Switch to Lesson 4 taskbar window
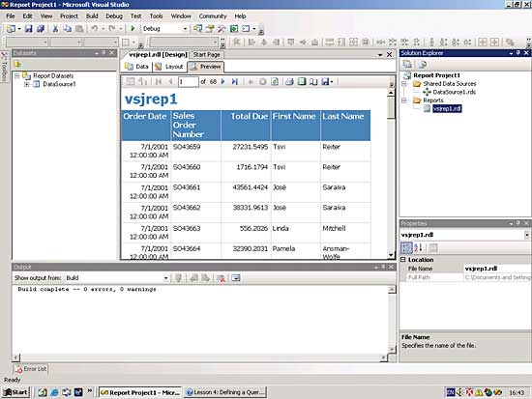Viewport: 532px width, 399px height. click(x=225, y=392)
